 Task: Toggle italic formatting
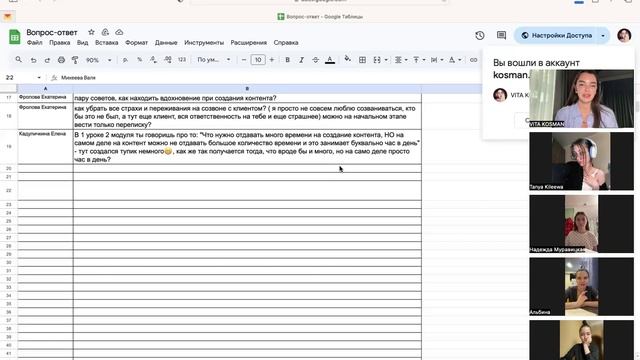(301, 60)
